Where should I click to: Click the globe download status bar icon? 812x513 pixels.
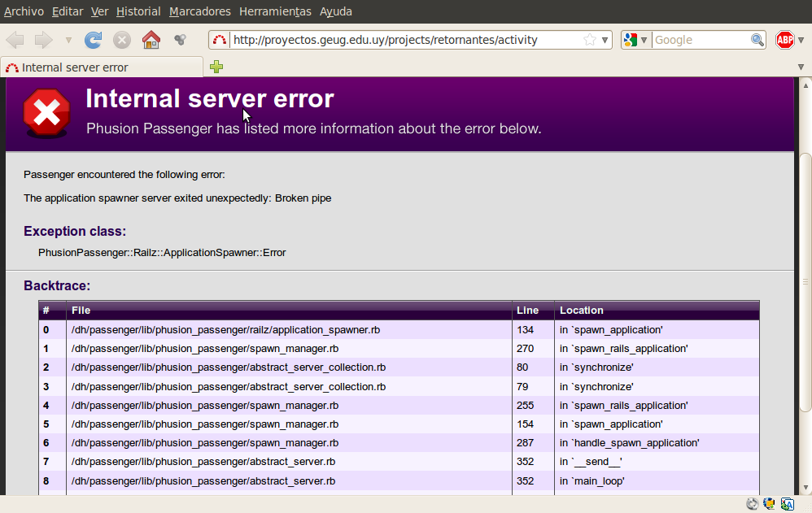click(769, 504)
